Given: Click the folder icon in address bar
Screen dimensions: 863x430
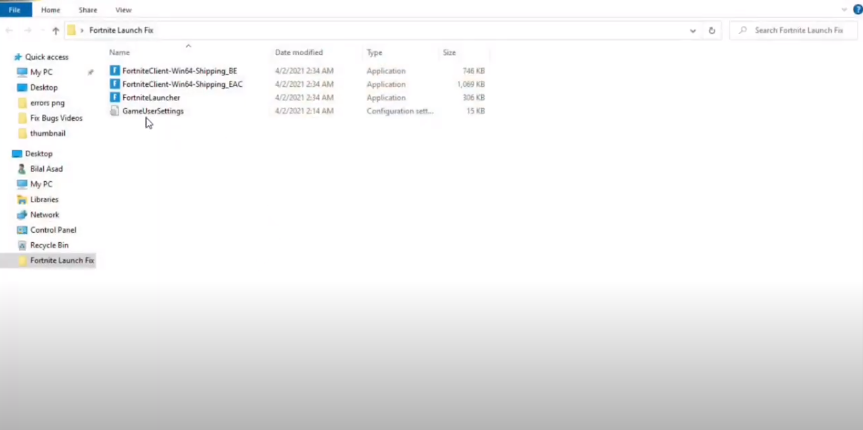Looking at the screenshot, I should 72,30.
